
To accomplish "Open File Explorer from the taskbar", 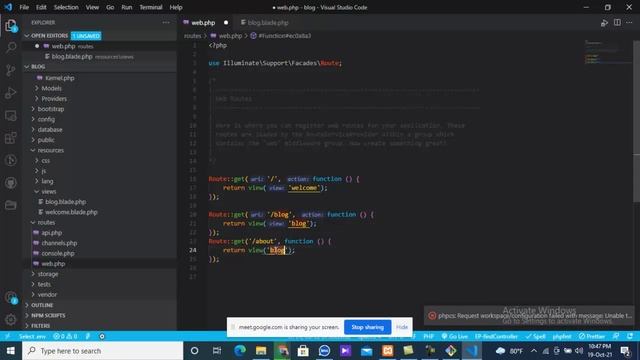I will click(x=261, y=351).
